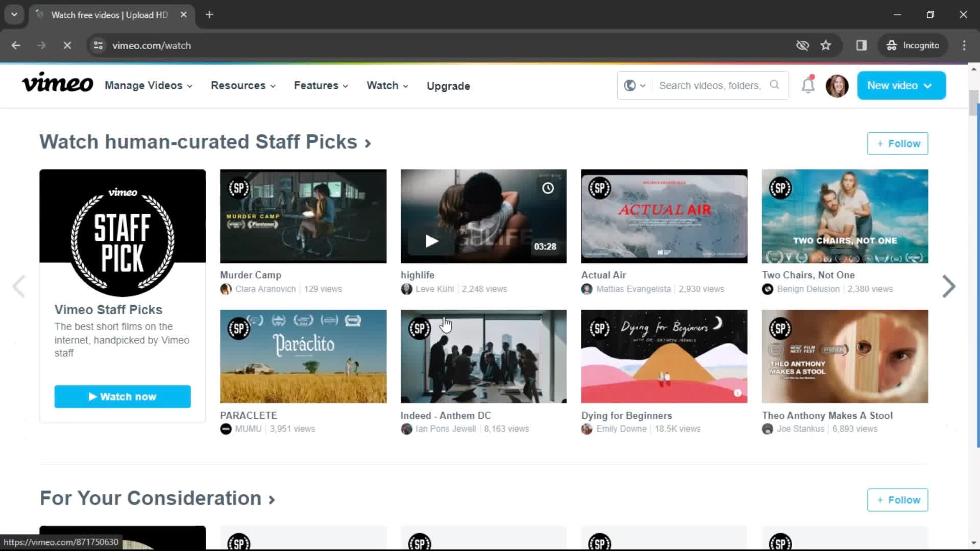
Task: Click Emily Downe's avatar icon
Action: (586, 429)
